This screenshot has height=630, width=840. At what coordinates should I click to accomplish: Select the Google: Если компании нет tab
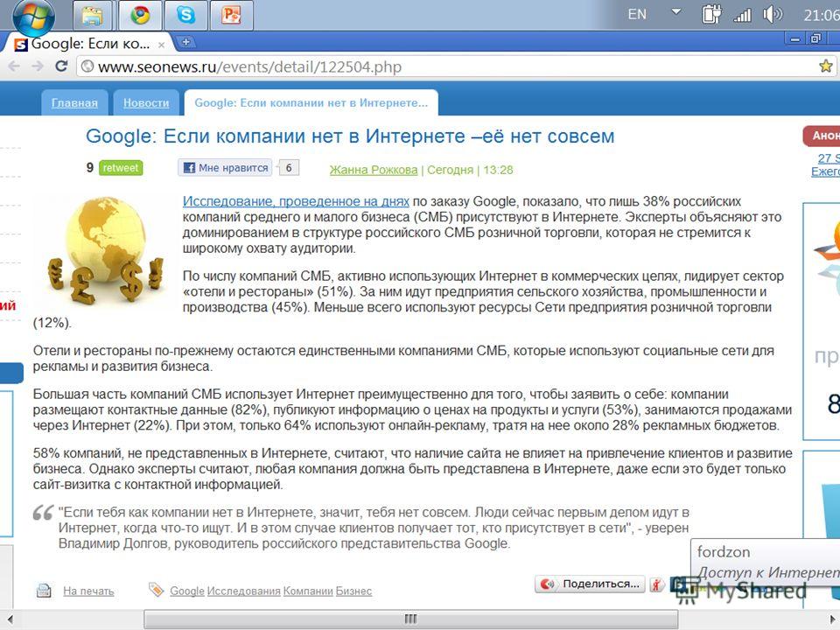(x=311, y=103)
